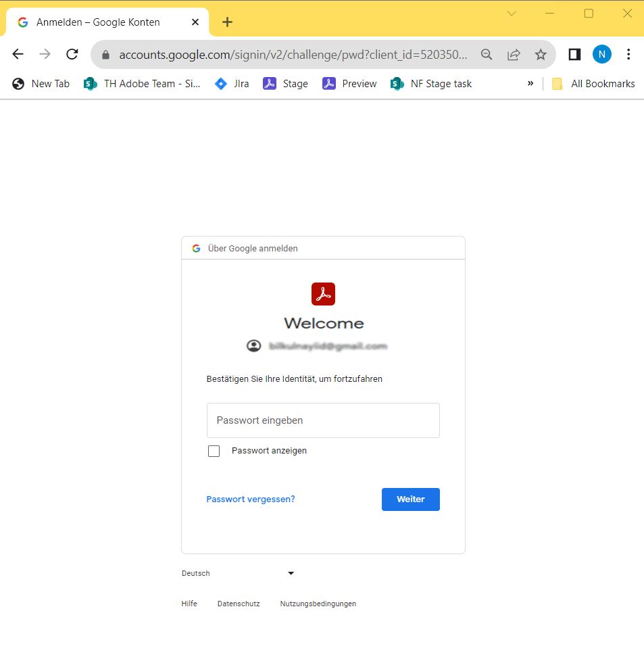This screenshot has width=644, height=661.
Task: Click the Adobe Acrobat logo on the sign-in card
Action: tap(323, 293)
